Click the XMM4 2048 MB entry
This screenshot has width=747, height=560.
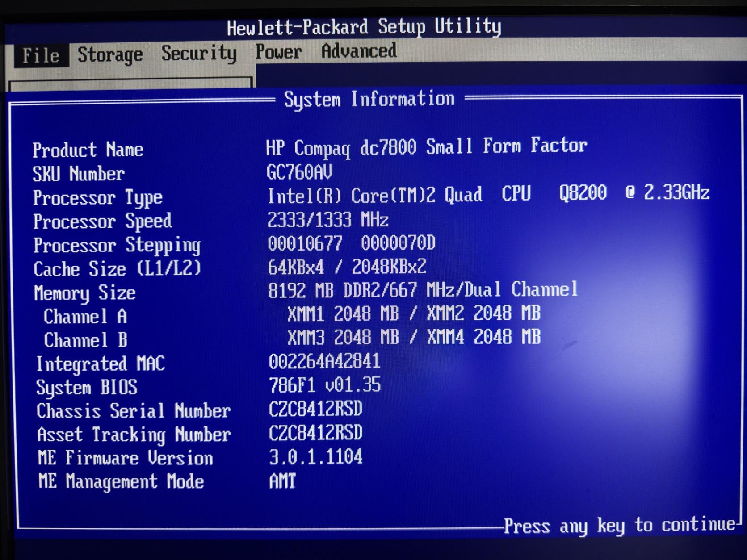[x=484, y=337]
